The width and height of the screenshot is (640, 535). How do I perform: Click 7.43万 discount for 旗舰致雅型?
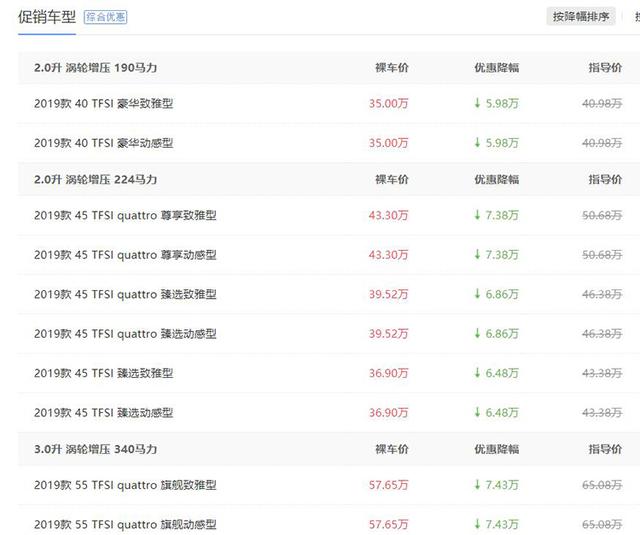pos(496,485)
